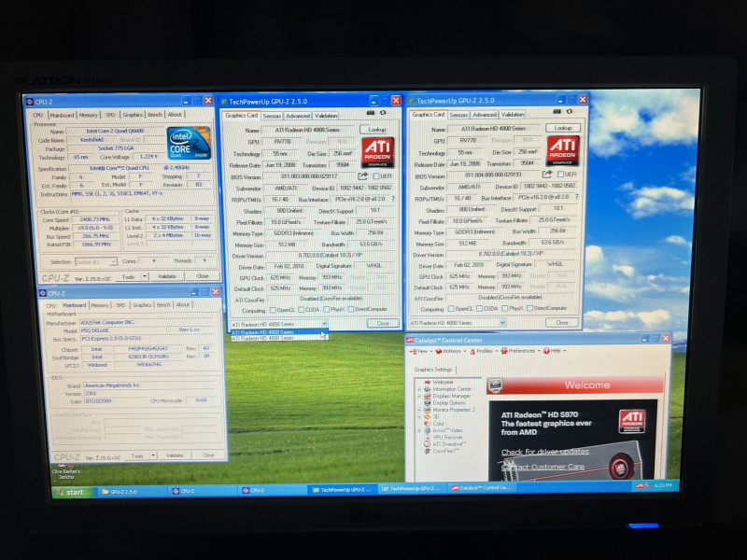Click the Windows XP start button
Viewport: 747px width, 560px height.
click(71, 492)
